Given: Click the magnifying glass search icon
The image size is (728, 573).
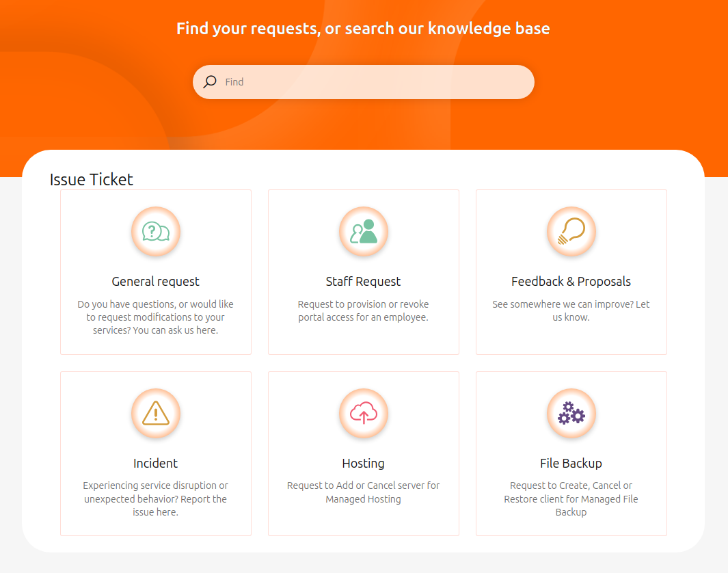Looking at the screenshot, I should [x=210, y=82].
